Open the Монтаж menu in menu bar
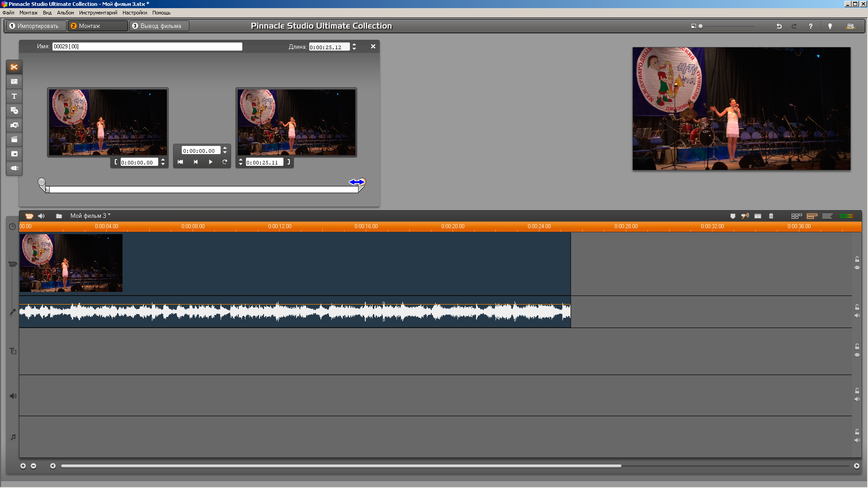 (x=28, y=13)
